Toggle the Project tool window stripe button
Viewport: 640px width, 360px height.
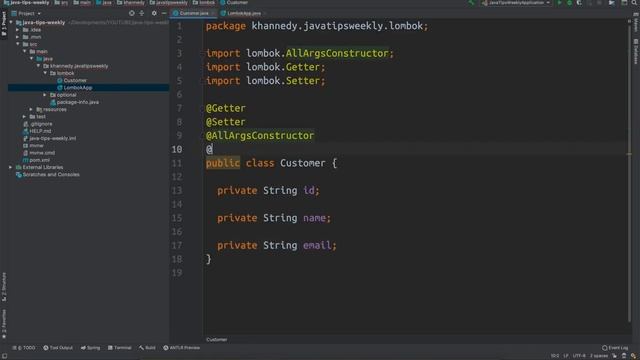tap(4, 24)
